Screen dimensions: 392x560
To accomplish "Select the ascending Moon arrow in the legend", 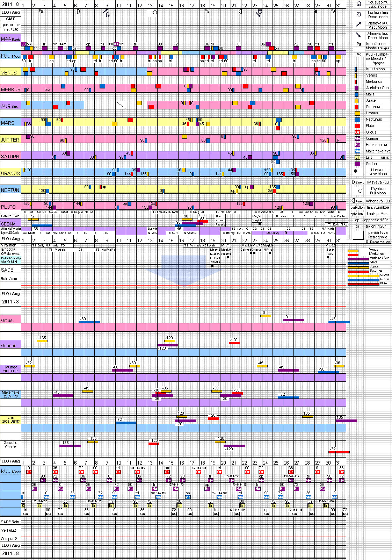I will tap(359, 24).
